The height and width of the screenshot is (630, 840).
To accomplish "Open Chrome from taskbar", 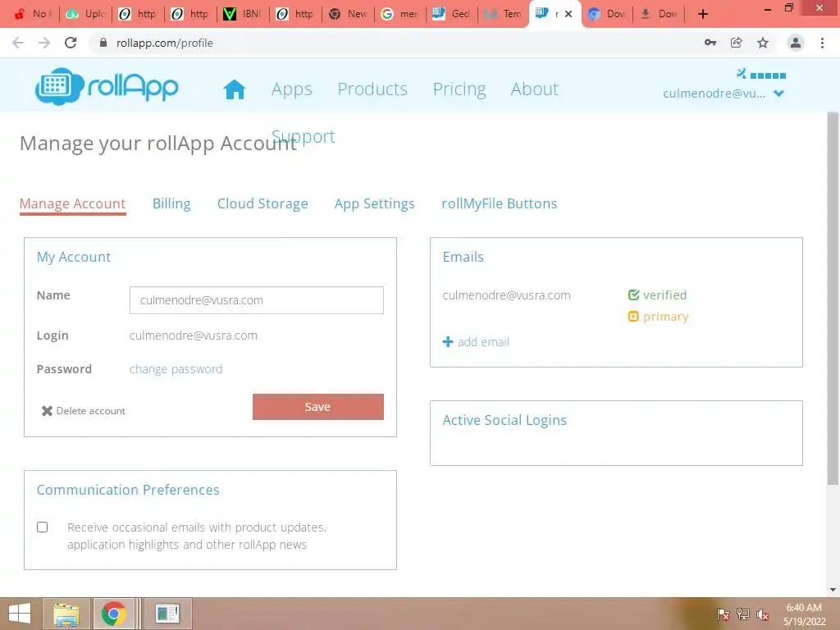I will coord(113,614).
